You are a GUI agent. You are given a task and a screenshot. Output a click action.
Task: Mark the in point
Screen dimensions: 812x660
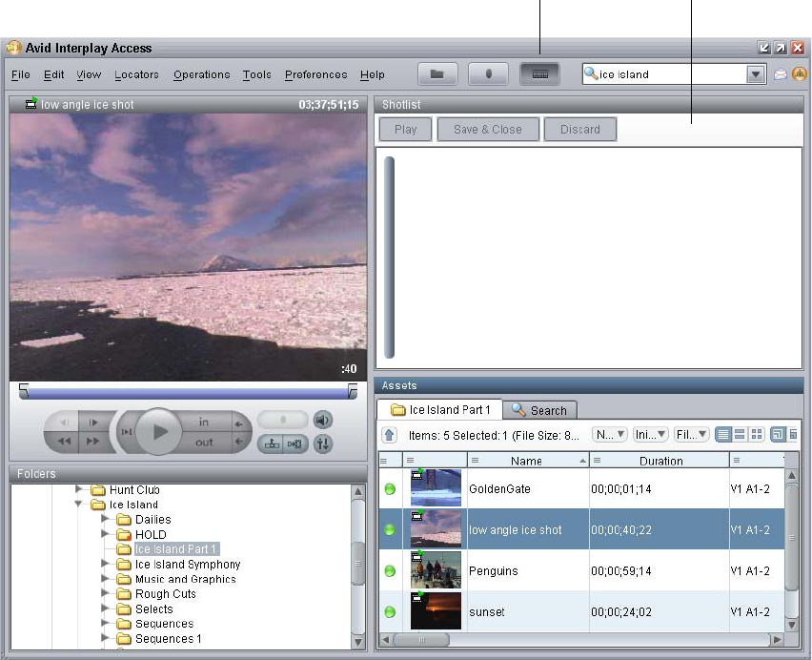[204, 423]
